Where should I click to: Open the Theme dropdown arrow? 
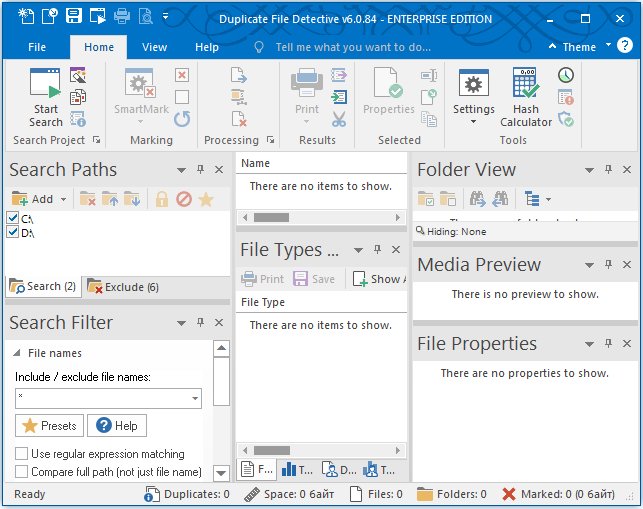pos(608,45)
